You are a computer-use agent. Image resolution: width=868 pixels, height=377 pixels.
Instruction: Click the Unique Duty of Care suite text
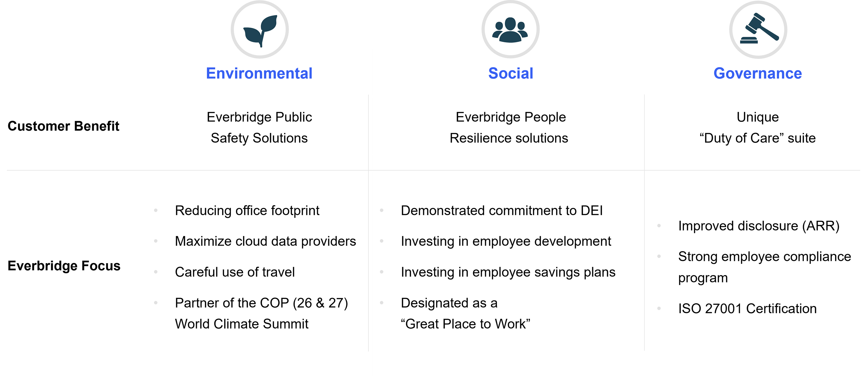(757, 127)
